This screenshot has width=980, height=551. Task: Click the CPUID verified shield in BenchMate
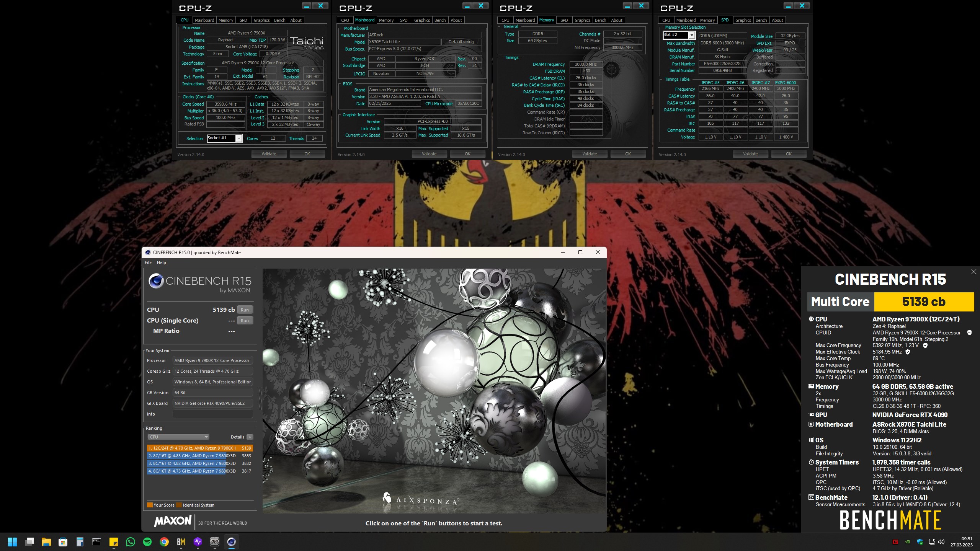(x=969, y=333)
